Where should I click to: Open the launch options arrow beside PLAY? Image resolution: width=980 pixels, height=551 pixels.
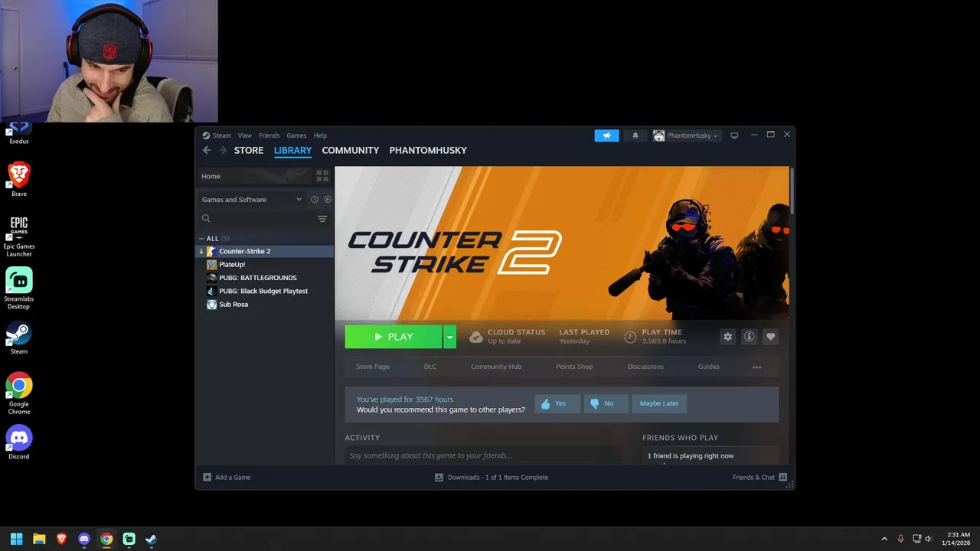450,337
